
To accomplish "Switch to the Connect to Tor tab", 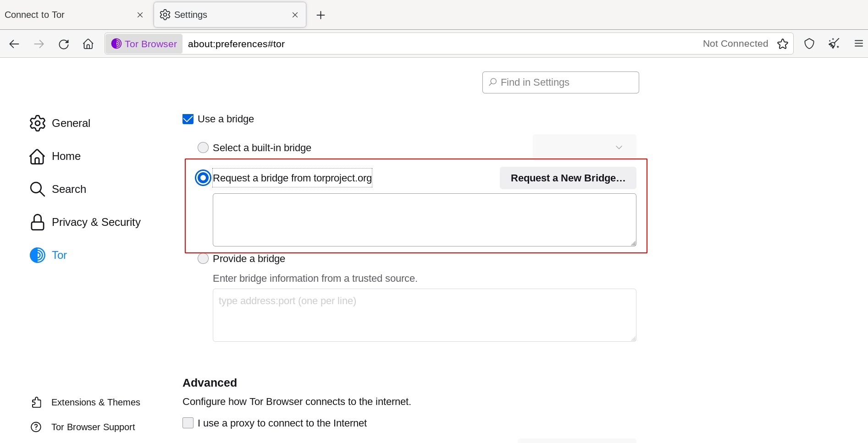I will click(x=69, y=15).
